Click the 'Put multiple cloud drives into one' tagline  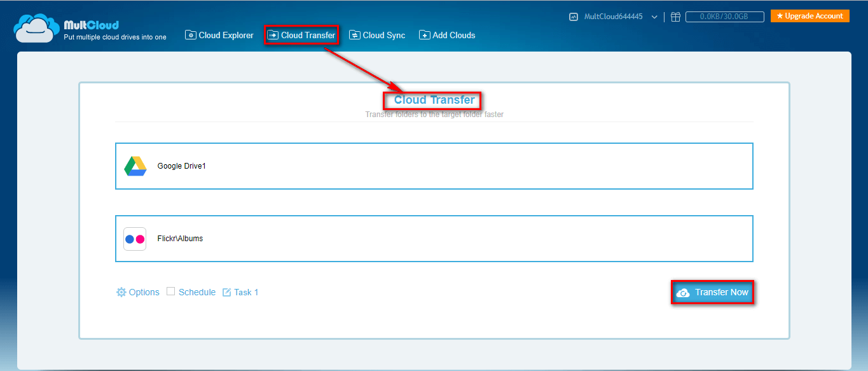point(115,37)
